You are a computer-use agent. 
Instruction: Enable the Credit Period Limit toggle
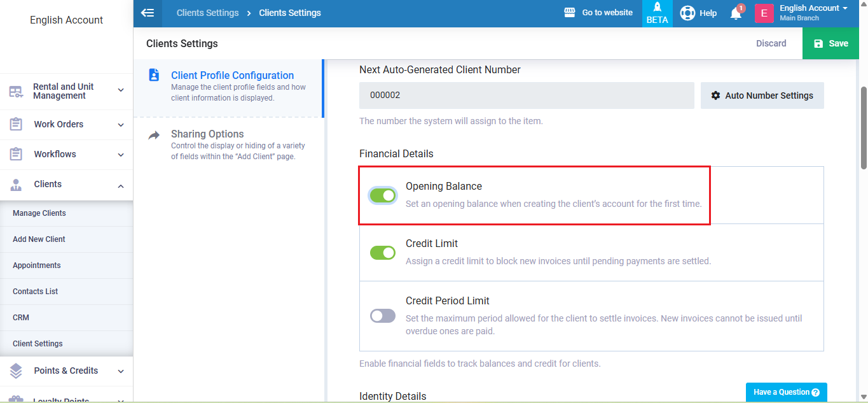[x=383, y=316]
